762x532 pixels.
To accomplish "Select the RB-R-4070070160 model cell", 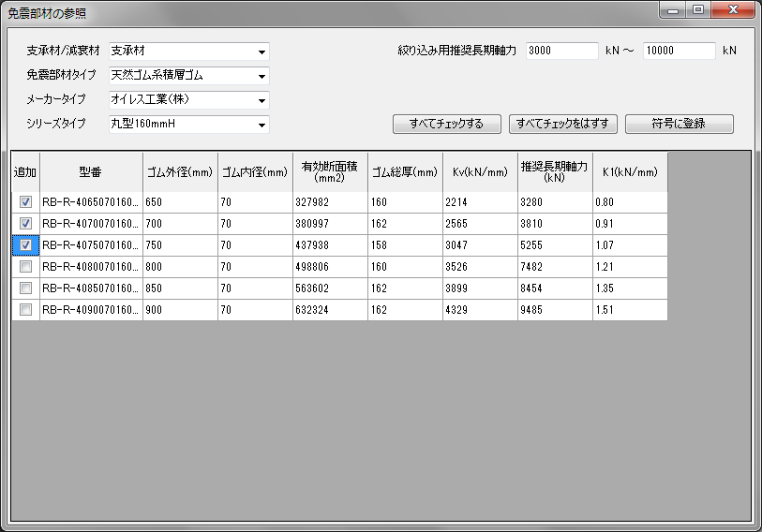I will [91, 224].
